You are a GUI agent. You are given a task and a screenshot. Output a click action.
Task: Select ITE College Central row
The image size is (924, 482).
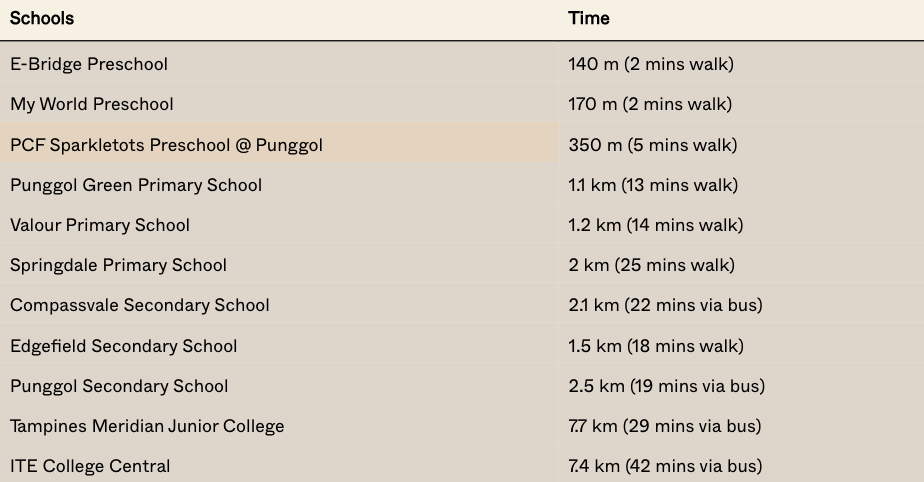[x=90, y=466]
